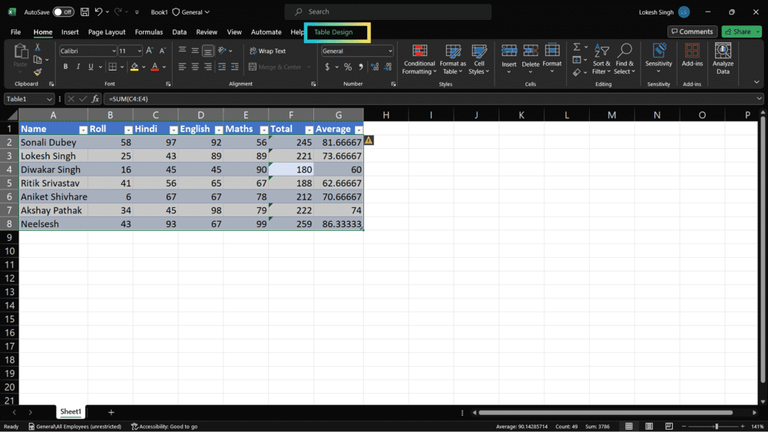Open the Find & Select tool
Viewport: 768px width, 432px height.
(x=624, y=59)
